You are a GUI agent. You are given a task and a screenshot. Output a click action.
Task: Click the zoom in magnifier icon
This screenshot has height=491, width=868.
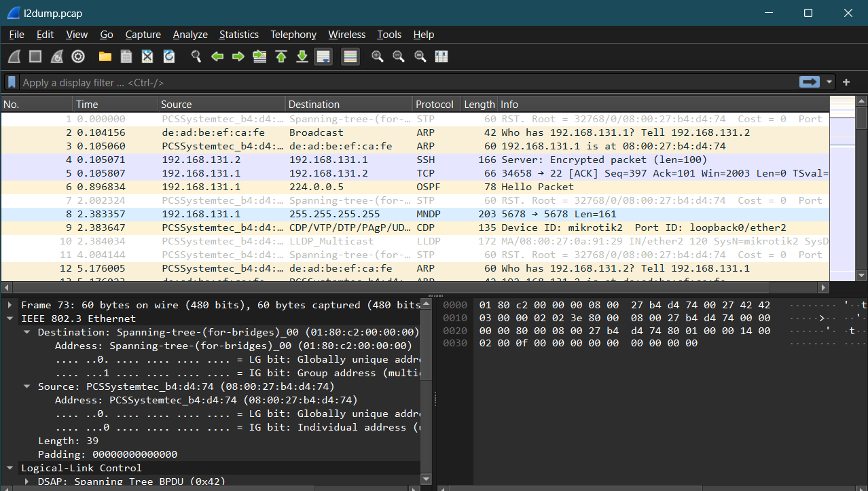coord(377,56)
